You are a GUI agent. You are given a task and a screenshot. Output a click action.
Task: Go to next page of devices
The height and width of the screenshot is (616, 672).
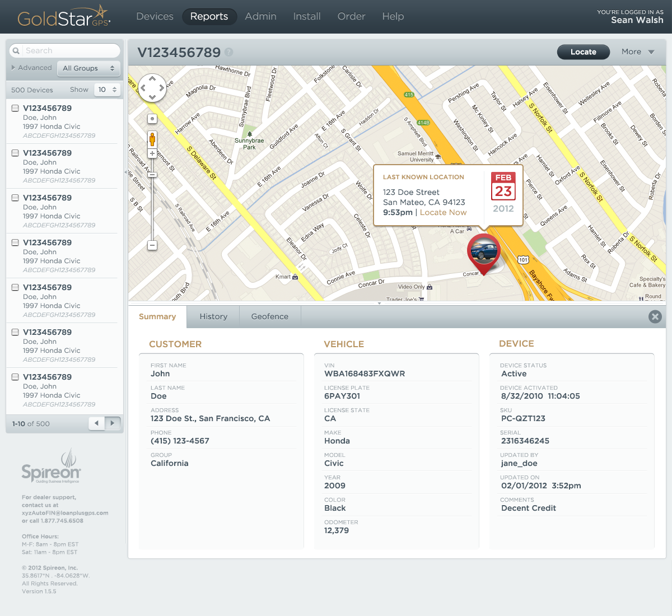coord(113,423)
